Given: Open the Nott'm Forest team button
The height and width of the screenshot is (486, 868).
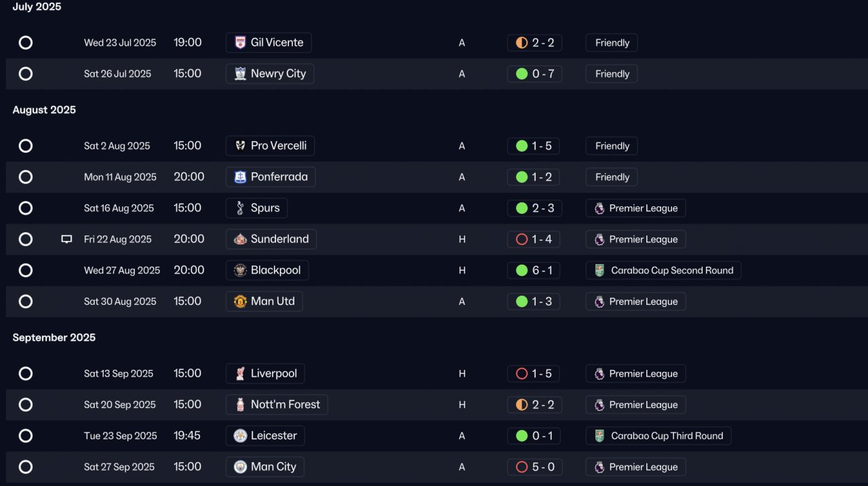Looking at the screenshot, I should 277,405.
